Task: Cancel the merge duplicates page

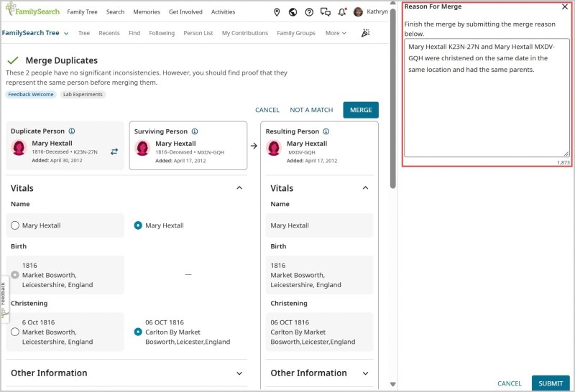Action: click(267, 110)
